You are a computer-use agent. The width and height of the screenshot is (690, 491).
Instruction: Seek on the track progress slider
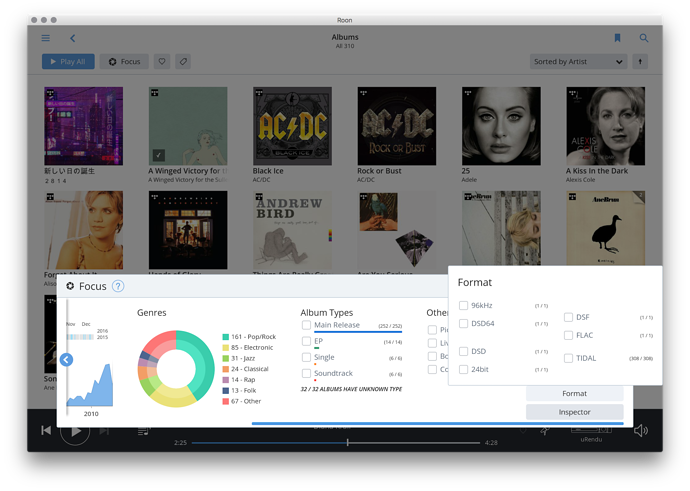pos(336,443)
